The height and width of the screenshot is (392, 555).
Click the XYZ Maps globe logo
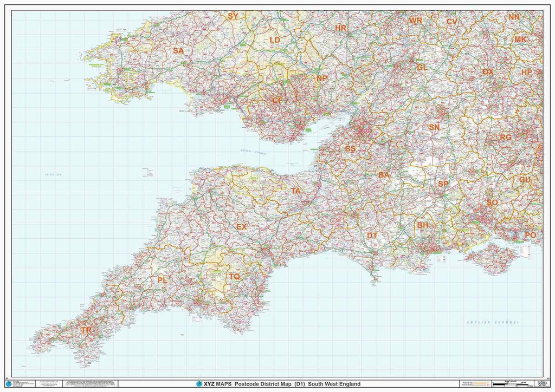tap(199, 384)
